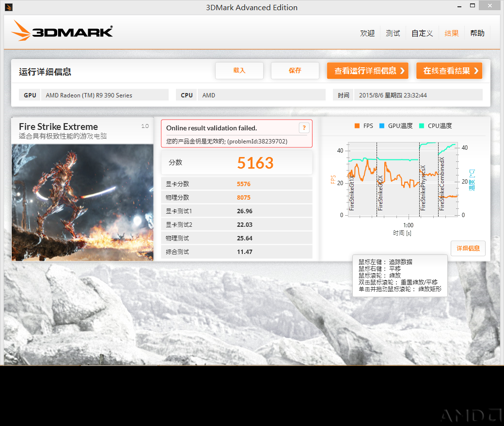Close the 3DMark Advanced Edition window
504x426 pixels.
tap(489, 5)
